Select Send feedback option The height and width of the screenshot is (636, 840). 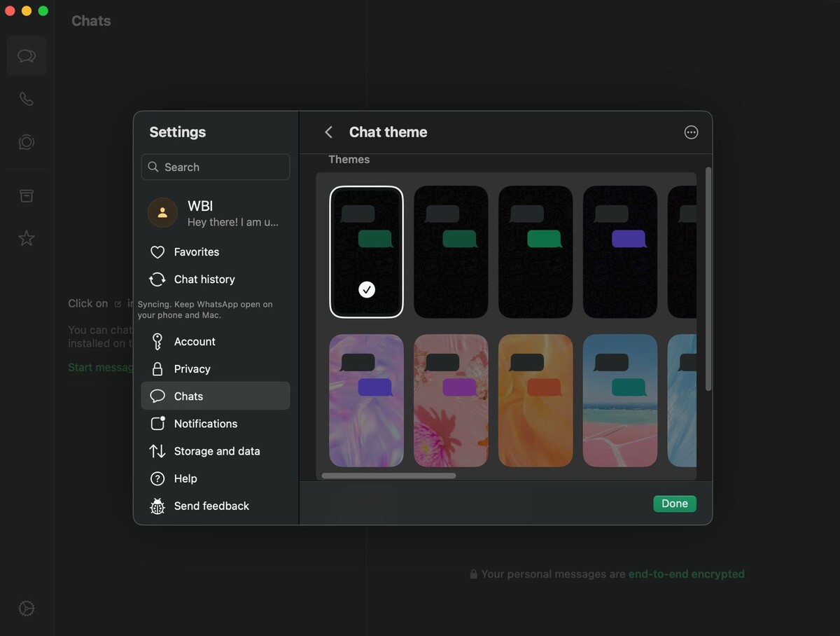tap(216, 506)
